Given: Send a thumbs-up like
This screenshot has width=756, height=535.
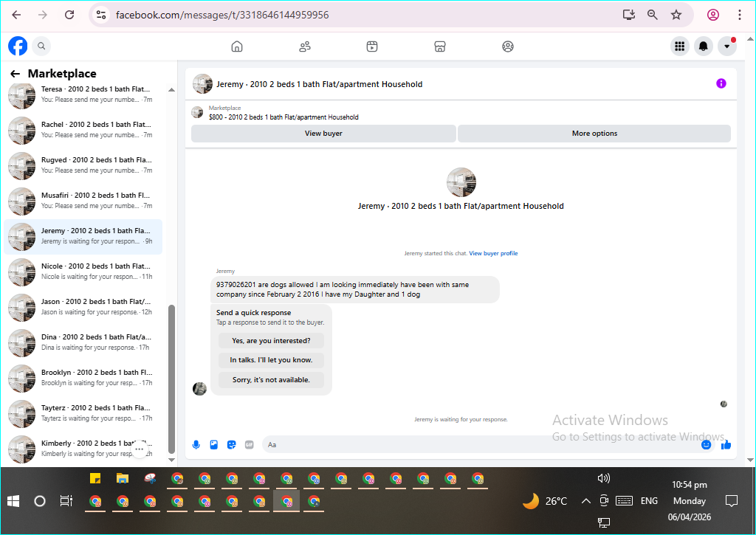Looking at the screenshot, I should pos(726,444).
